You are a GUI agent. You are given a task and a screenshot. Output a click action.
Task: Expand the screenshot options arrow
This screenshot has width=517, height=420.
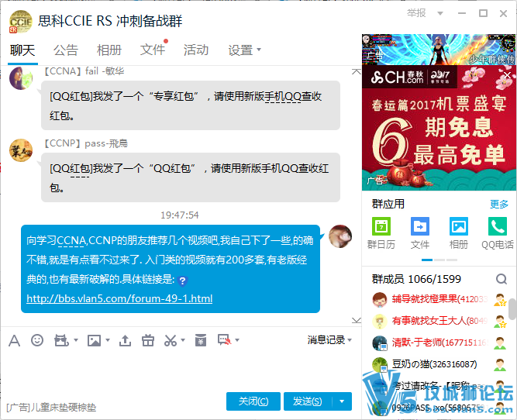tap(183, 340)
